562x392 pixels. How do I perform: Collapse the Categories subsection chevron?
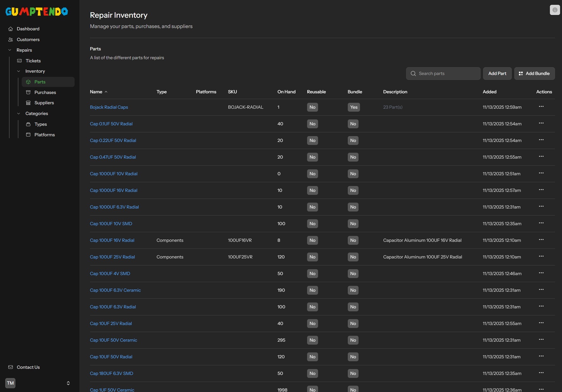coord(18,113)
